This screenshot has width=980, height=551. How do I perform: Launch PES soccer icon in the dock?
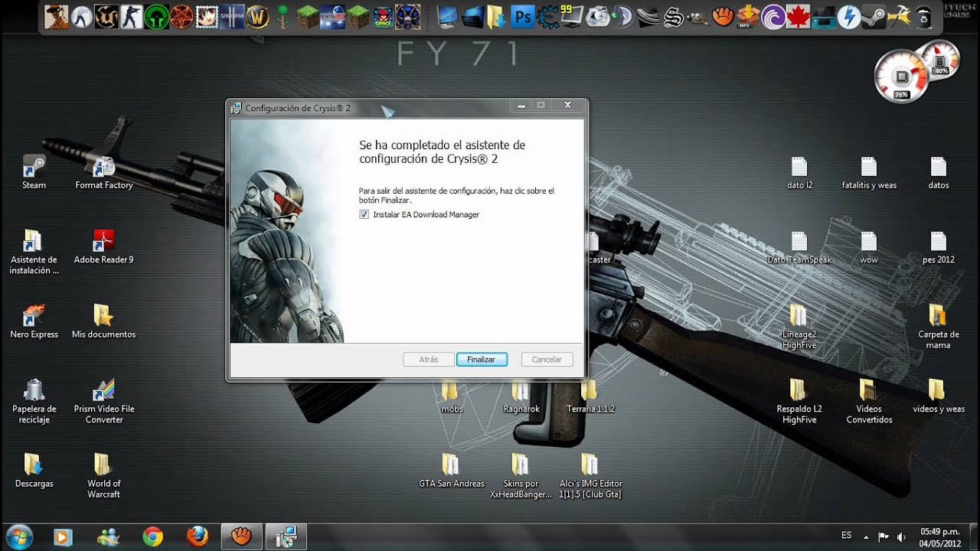tap(332, 17)
